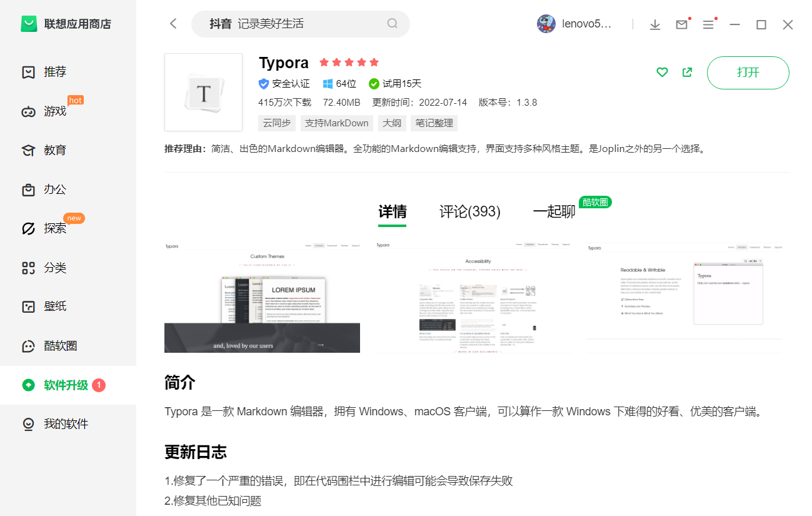Open the Readable & Writable screenshot thumbnail
Image resolution: width=812 pixels, height=516 pixels.
684,296
